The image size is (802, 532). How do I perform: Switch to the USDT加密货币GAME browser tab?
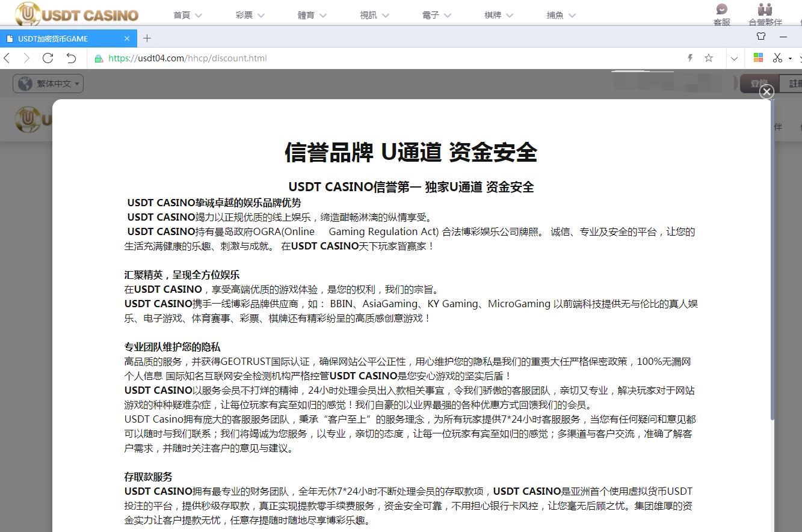tap(68, 38)
